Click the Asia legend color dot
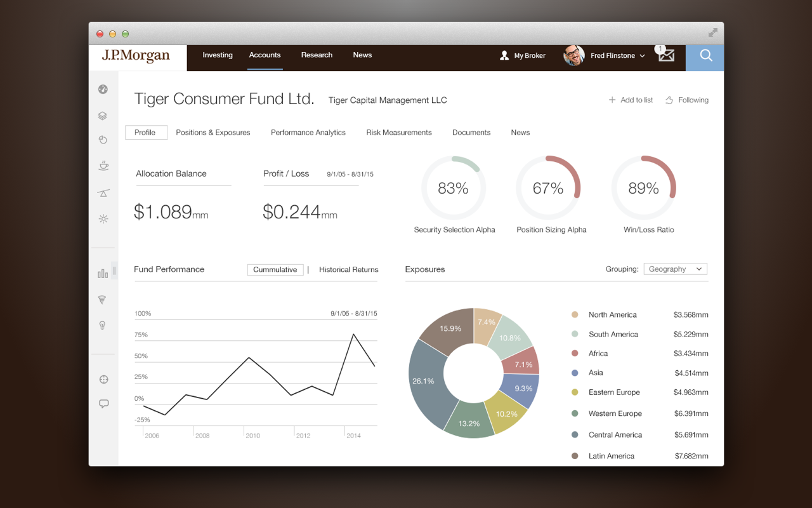 pos(575,373)
